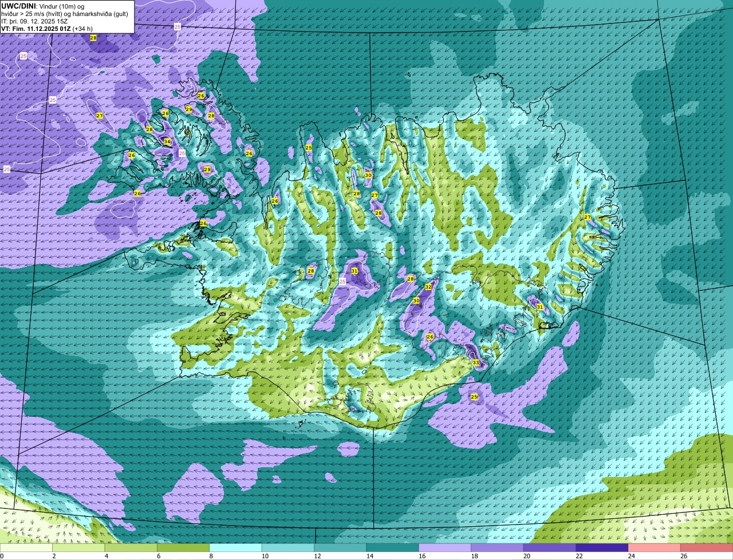Select the 18–20 m/s medium purple legend swatch

(x=498, y=547)
